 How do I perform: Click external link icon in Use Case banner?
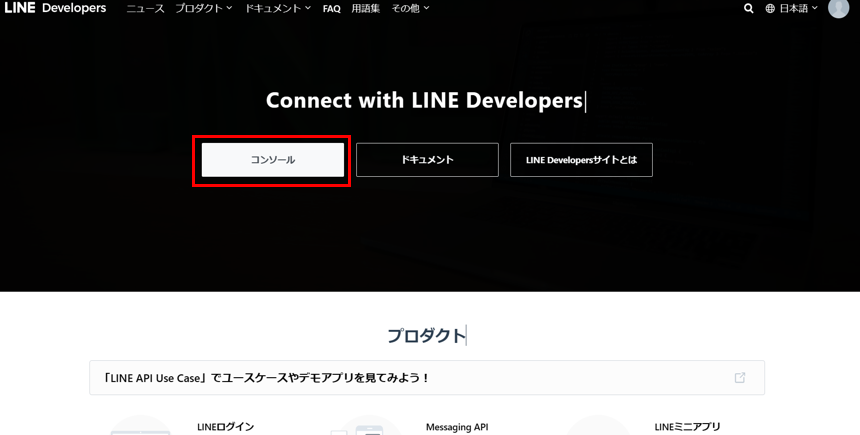coord(740,378)
